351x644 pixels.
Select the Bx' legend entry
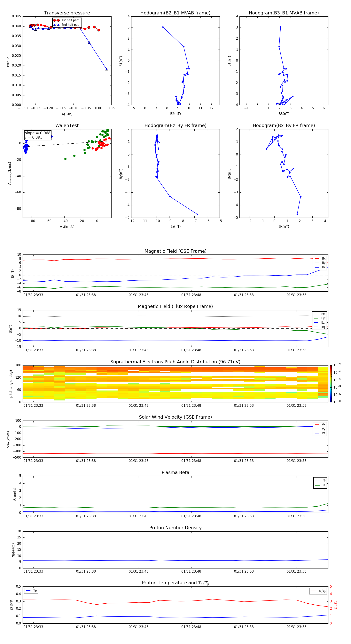(x=320, y=314)
